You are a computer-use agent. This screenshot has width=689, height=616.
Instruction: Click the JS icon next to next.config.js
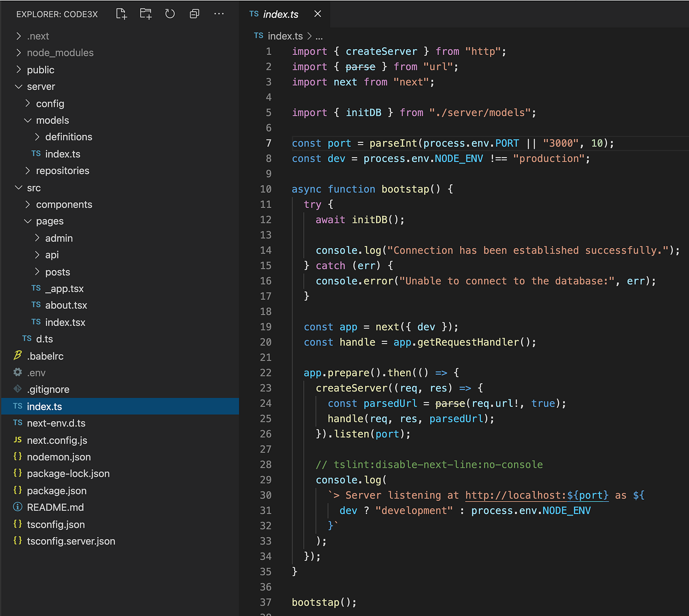coord(18,440)
